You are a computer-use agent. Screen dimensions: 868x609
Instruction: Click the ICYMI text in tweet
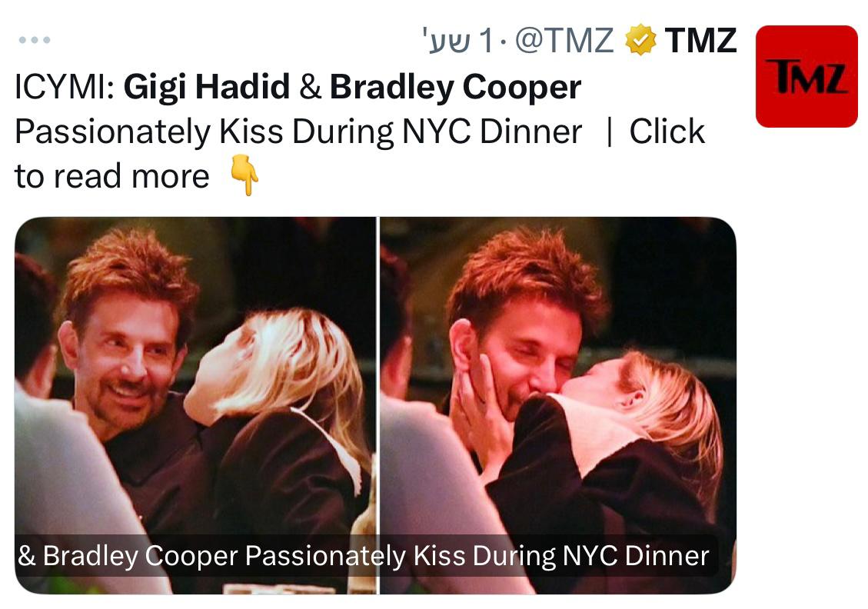[x=65, y=88]
